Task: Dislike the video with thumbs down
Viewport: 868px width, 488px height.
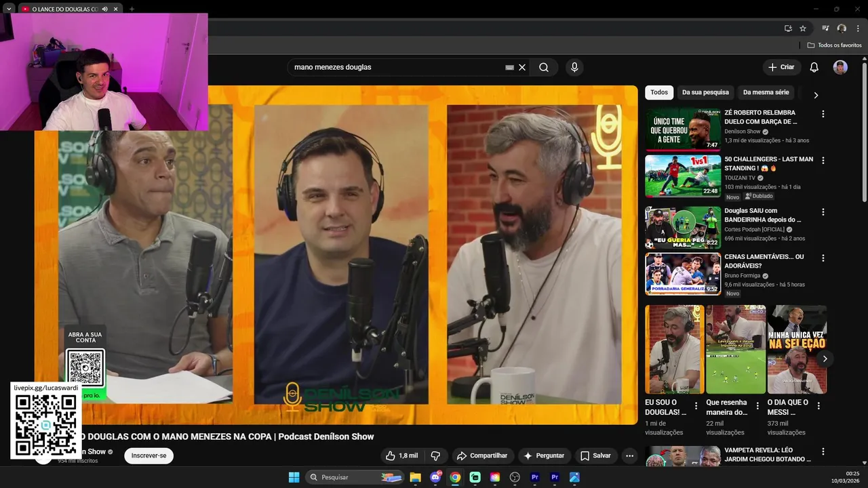Action: [436, 455]
